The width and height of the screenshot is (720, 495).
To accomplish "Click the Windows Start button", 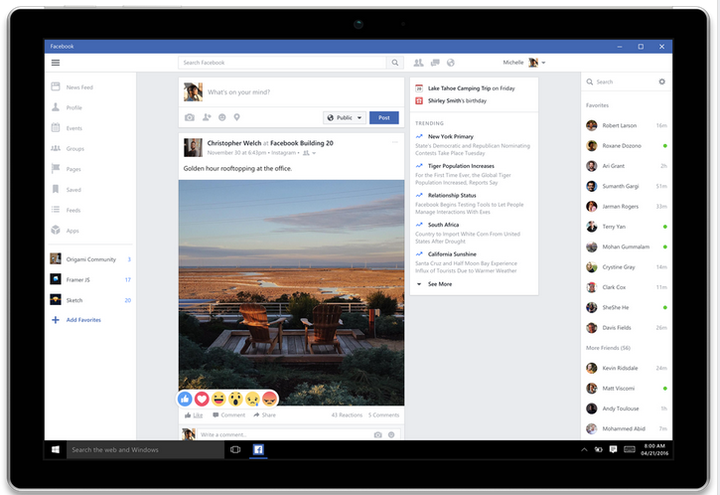I will tap(56, 450).
